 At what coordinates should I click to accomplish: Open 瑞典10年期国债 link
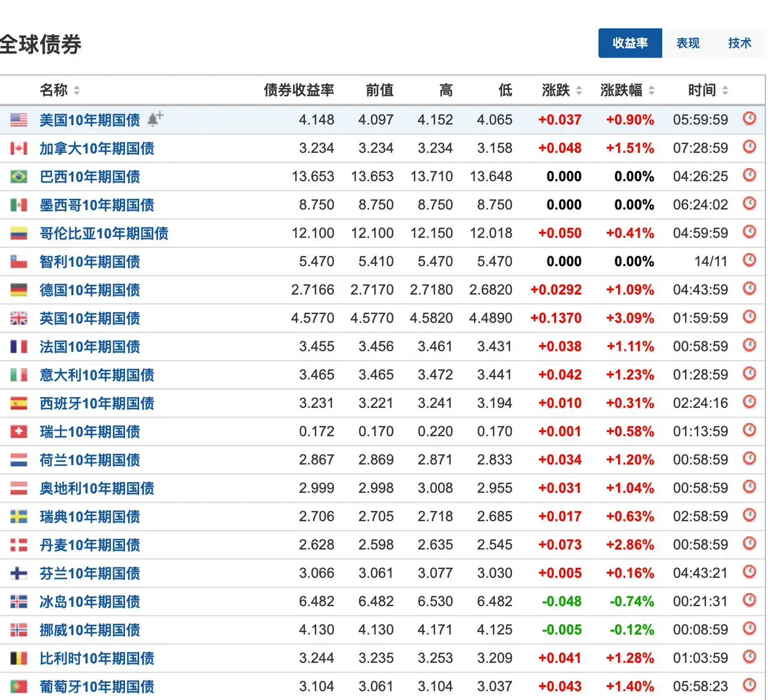[x=89, y=516]
